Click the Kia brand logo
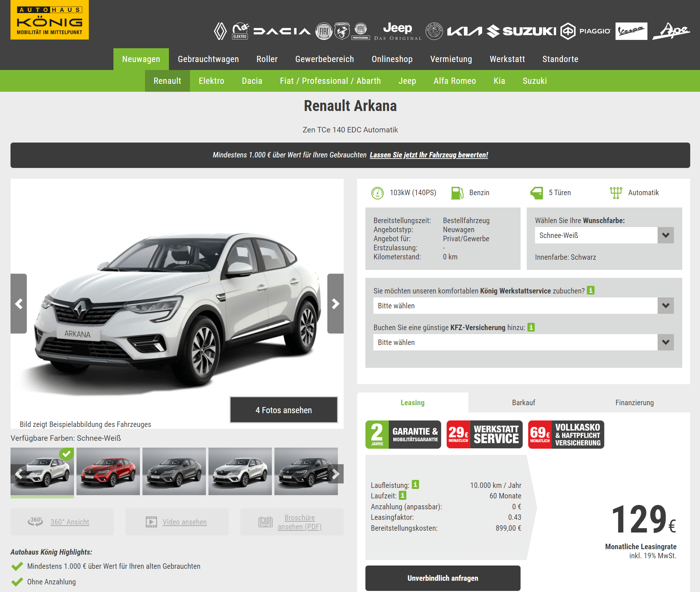The width and height of the screenshot is (700, 592). coord(465,32)
